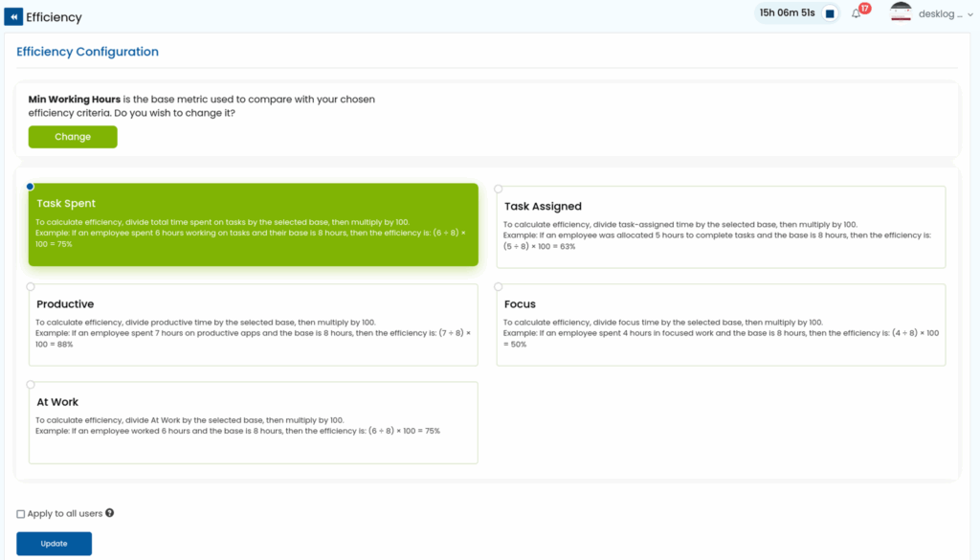
Task: Click the help icon beside Apply to all users
Action: [110, 513]
